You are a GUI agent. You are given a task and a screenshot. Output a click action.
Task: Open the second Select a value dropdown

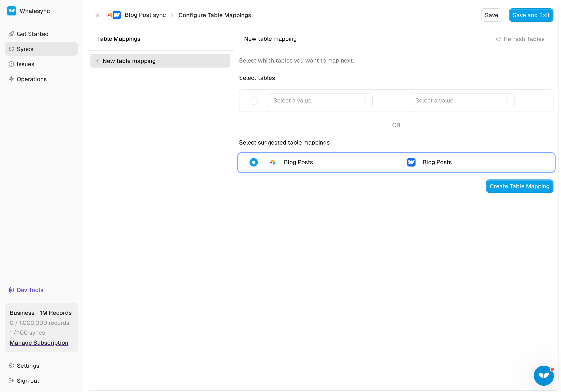[462, 101]
